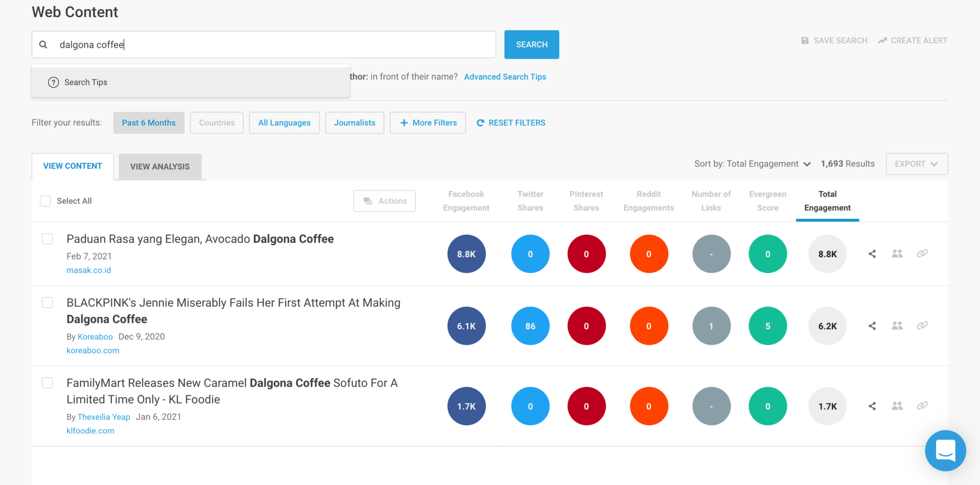Open the BLACKPINK's Jennie Dalgona Coffee article title
Screen dimensions: 980x485
234,311
